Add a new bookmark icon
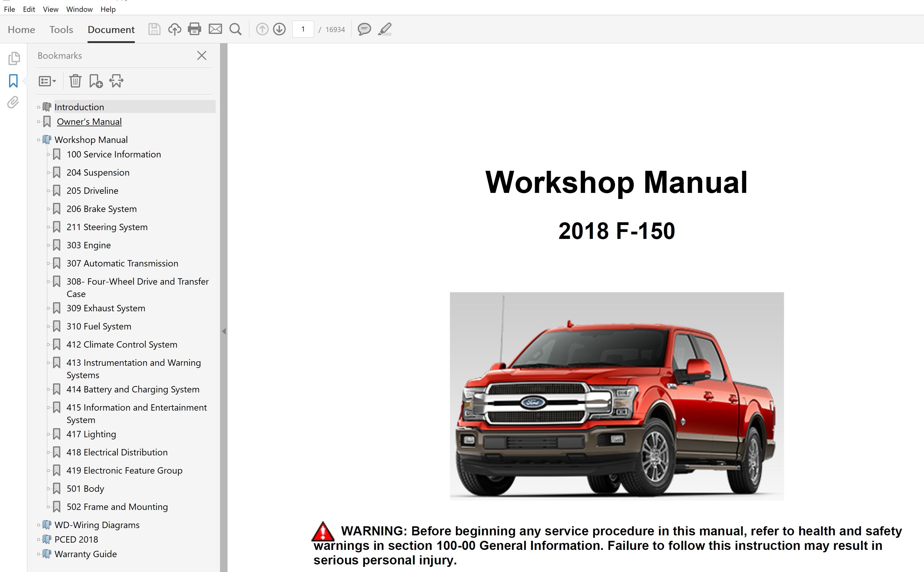Image resolution: width=924 pixels, height=572 pixels. click(x=96, y=81)
